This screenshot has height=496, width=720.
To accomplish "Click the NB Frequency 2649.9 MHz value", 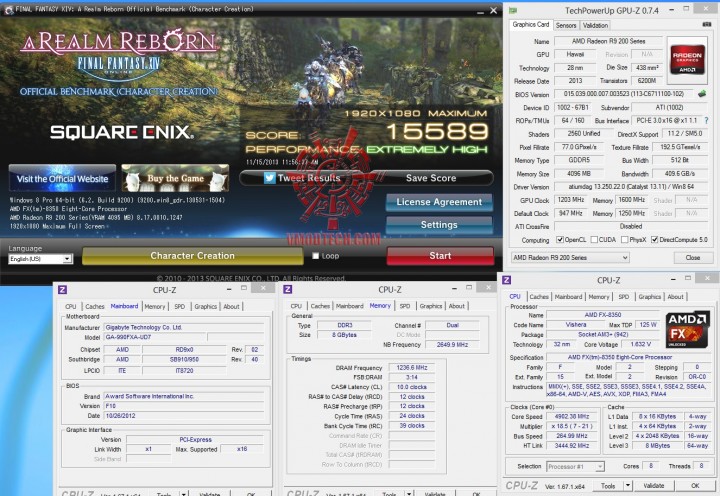I will pos(452,344).
